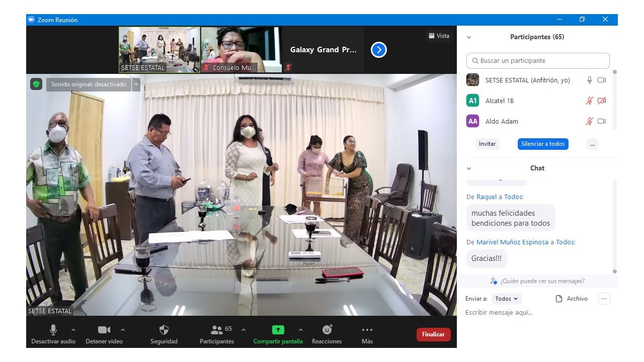Viewport: 644px width, 362px height.
Task: Collapse the Chat panel chevron
Action: (x=469, y=168)
